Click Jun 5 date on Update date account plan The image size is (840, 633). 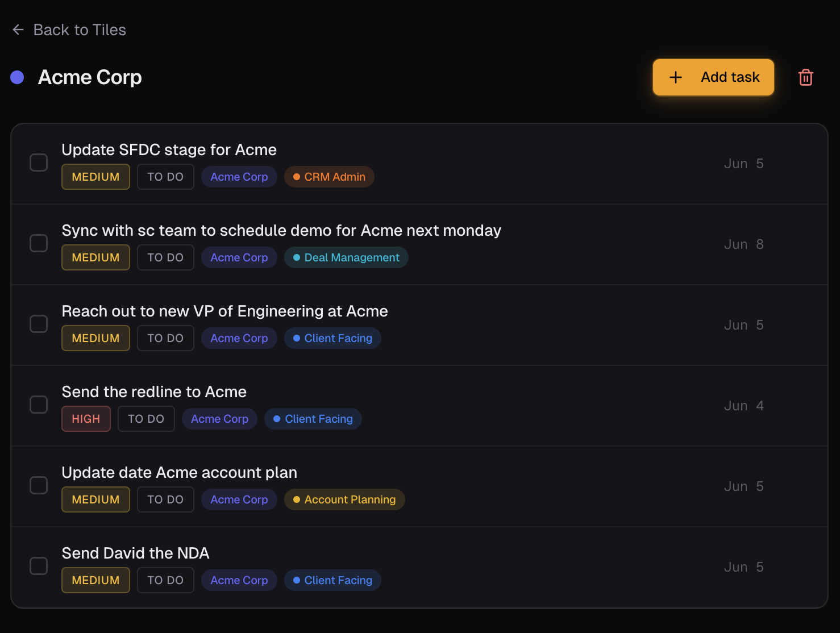(x=743, y=486)
